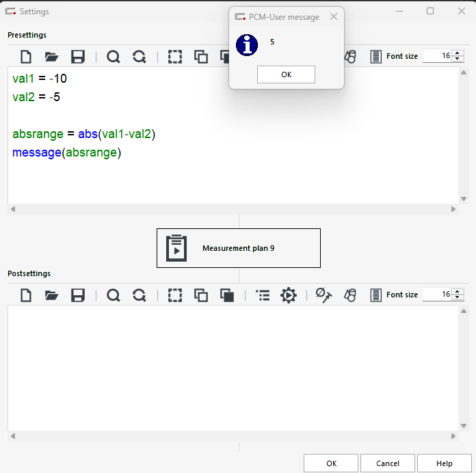Click the Search icon in Presettings toolbar
The height and width of the screenshot is (473, 476).
point(114,57)
